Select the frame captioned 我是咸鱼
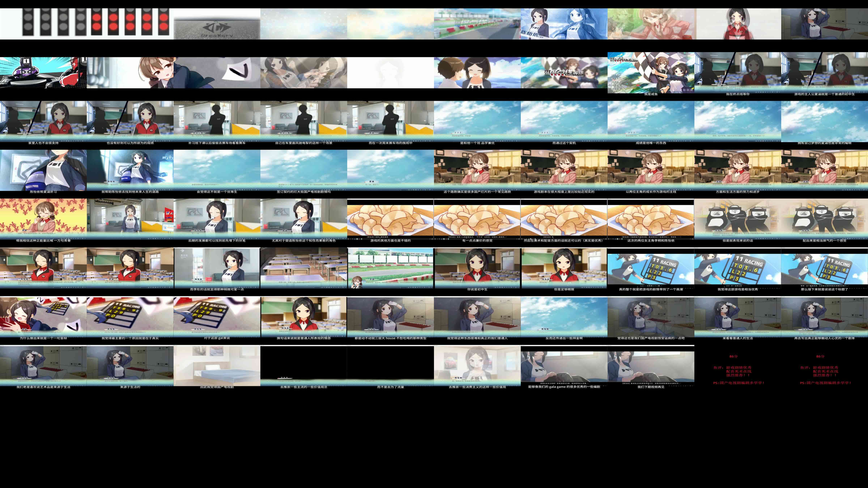 pos(651,73)
